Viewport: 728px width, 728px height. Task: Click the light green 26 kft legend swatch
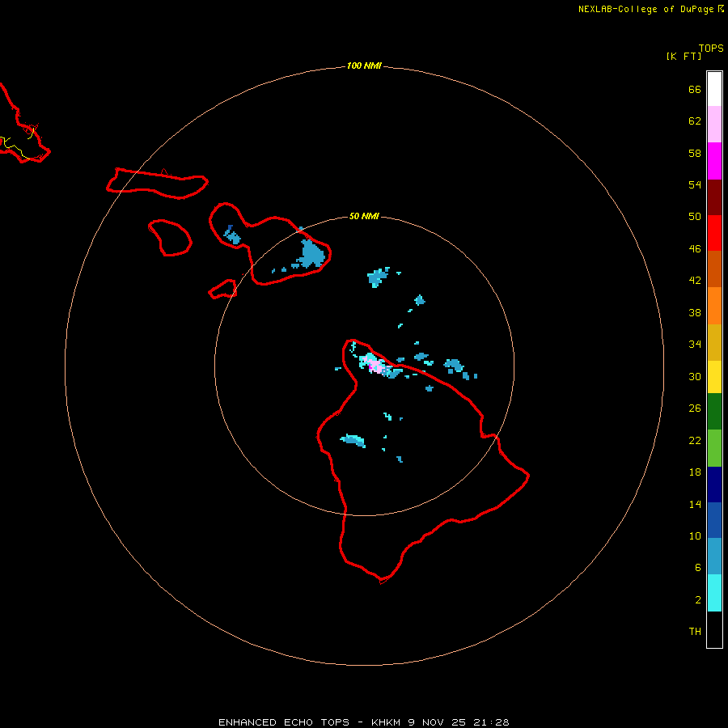[x=714, y=448]
